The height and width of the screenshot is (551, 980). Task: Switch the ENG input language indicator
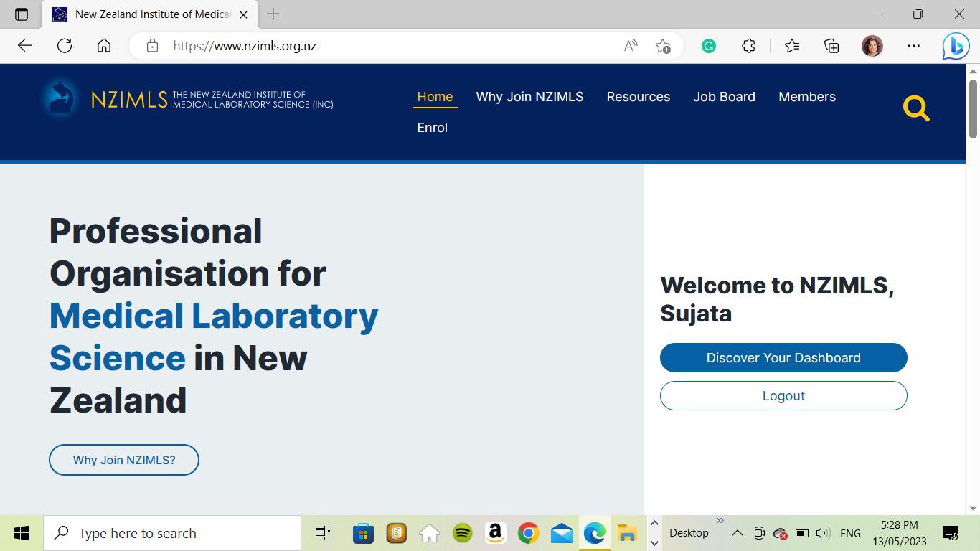coord(850,533)
